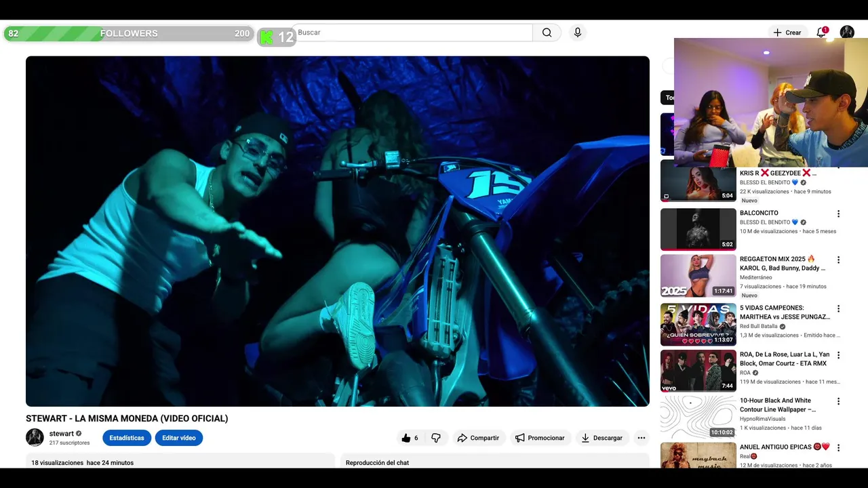Image resolution: width=868 pixels, height=488 pixels.
Task: Play BALCONCITO video thumbnail
Action: (698, 229)
